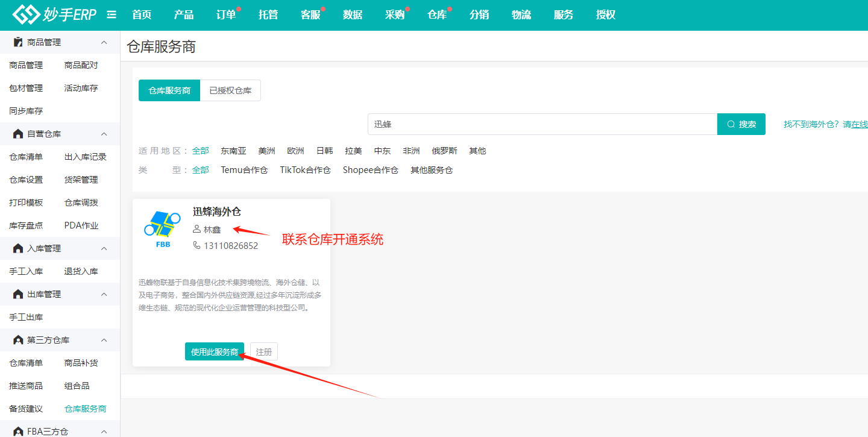The height and width of the screenshot is (437, 868).
Task: Collapse the 自营仓库 sidebar section
Action: [104, 134]
